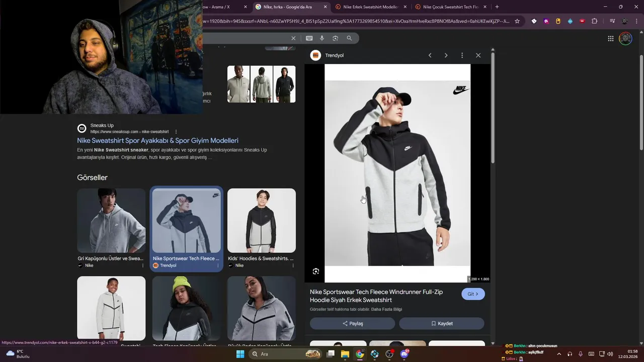
Task: Show hidden system tray icons
Action: (x=558, y=354)
